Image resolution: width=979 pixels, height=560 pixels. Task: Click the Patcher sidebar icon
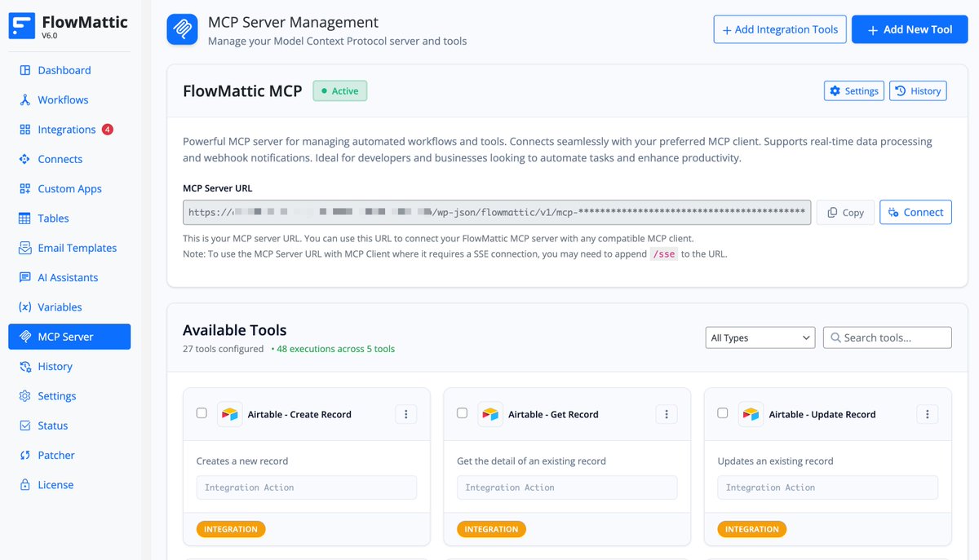[x=24, y=455]
